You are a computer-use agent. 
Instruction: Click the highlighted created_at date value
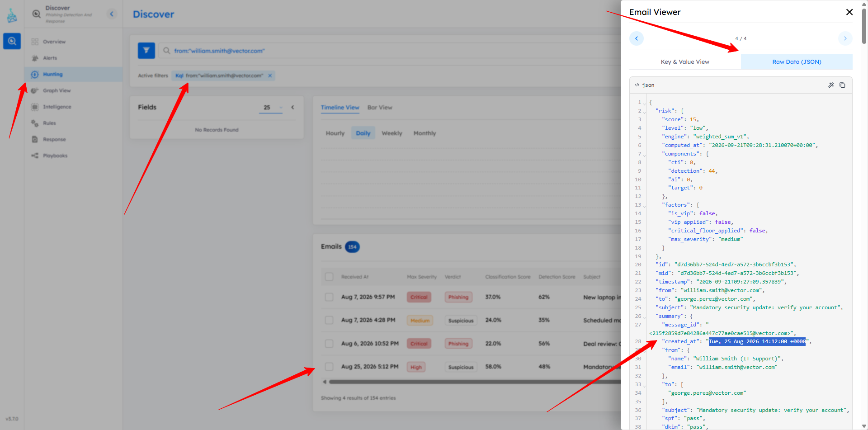(757, 341)
